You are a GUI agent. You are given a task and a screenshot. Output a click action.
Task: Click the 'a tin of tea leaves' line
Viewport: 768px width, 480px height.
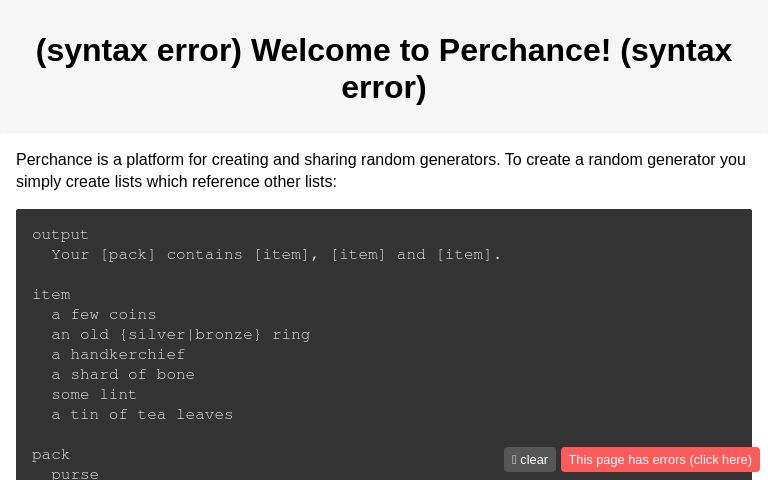[x=142, y=415]
